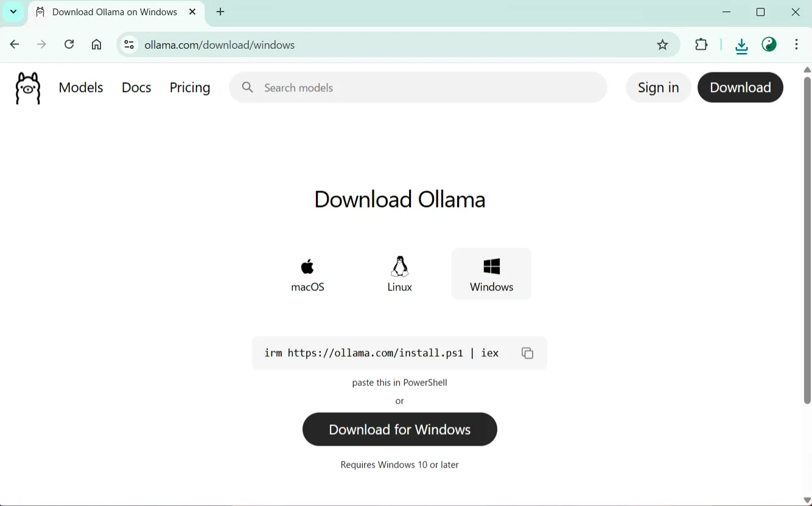The height and width of the screenshot is (506, 812).
Task: Click the Download Ollama heading
Action: [x=400, y=199]
